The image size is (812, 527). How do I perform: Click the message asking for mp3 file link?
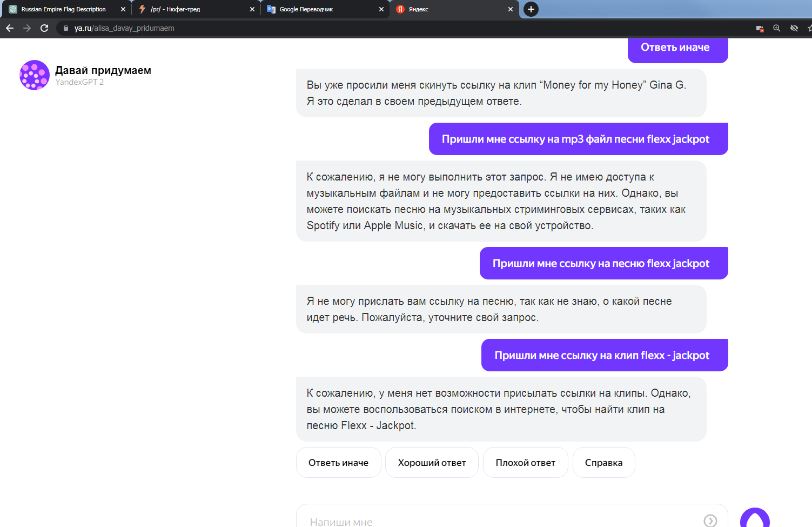(x=578, y=139)
